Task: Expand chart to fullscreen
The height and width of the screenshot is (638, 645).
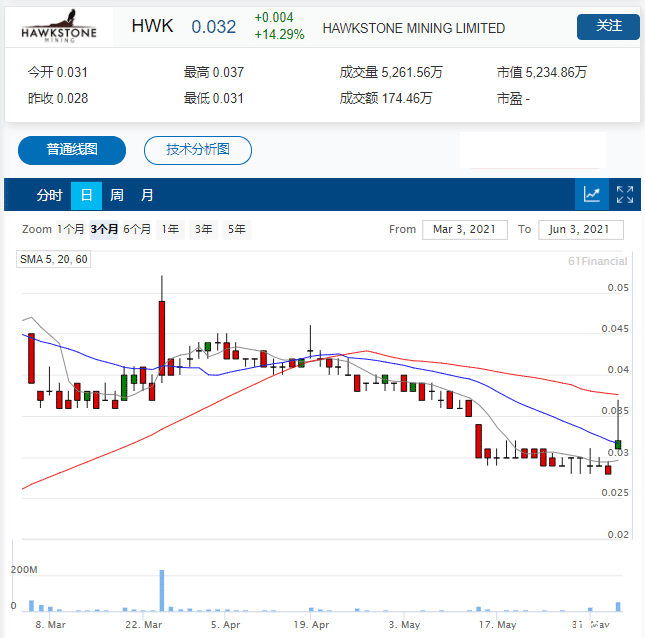Action: coord(624,194)
